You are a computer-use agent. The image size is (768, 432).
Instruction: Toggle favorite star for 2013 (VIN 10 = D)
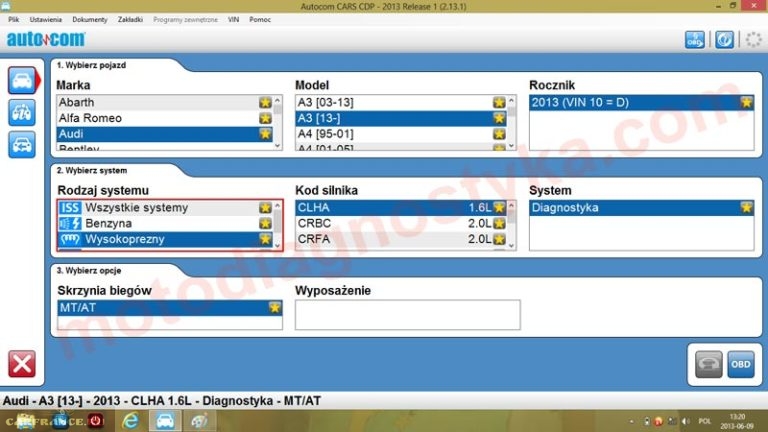[746, 102]
